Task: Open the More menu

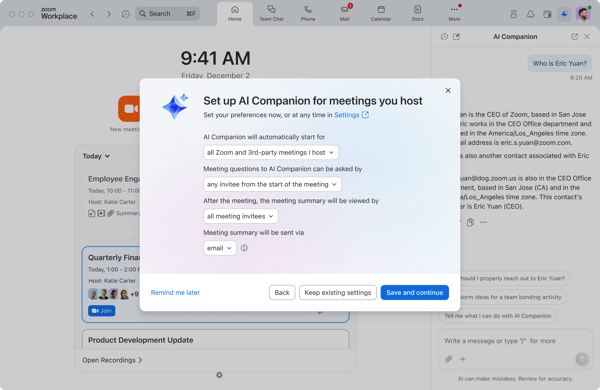Action: pos(454,14)
